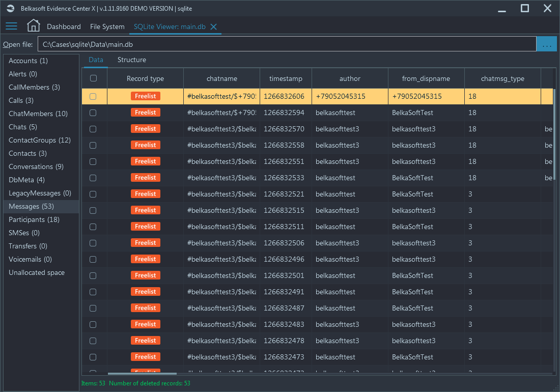Select the SQLite Viewer: main.db tab
Screen dimensions: 560x392
[x=170, y=27]
